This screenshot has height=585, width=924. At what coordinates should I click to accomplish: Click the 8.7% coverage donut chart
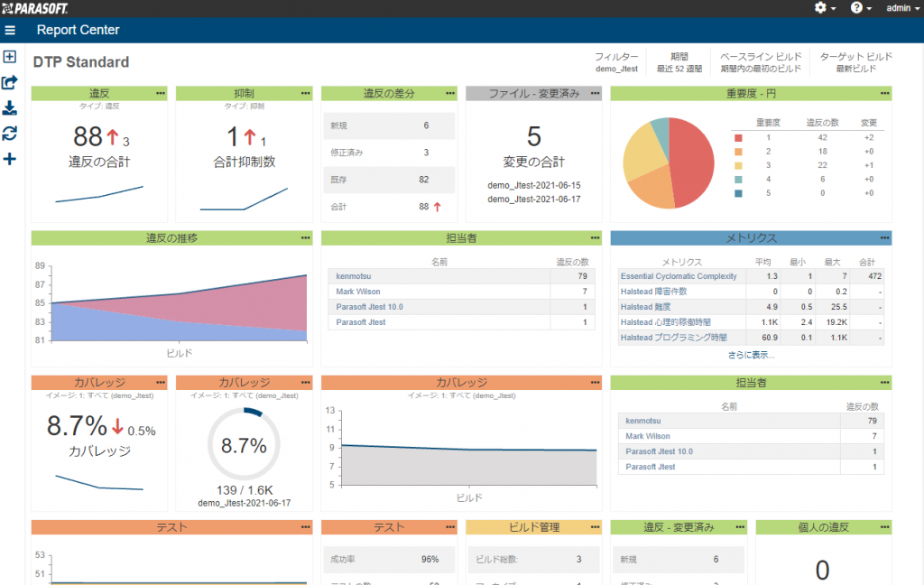244,444
